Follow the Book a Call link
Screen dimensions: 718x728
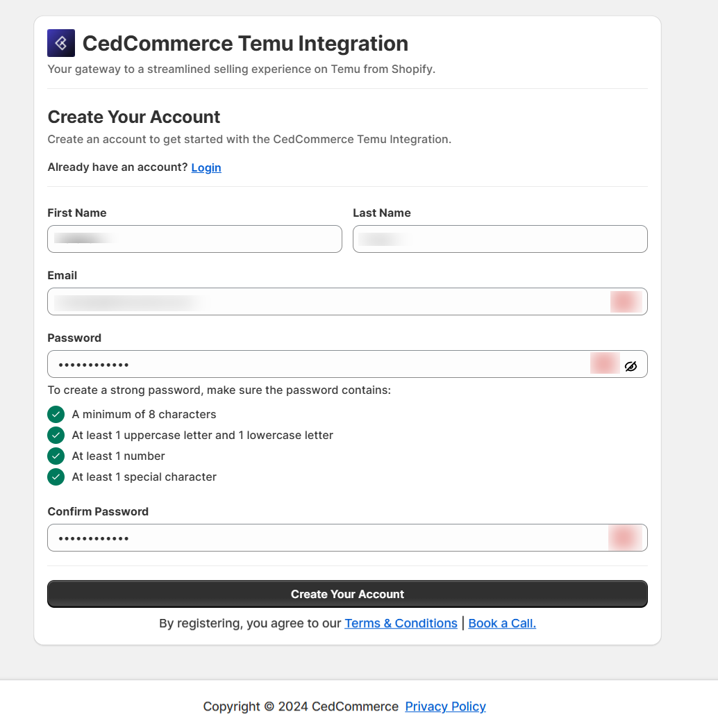502,623
